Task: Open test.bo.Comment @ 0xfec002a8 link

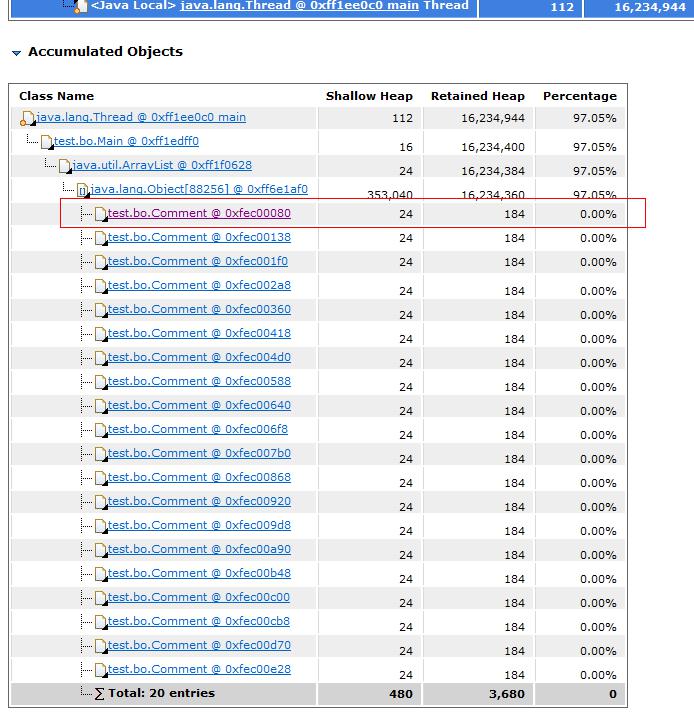Action: (x=199, y=285)
